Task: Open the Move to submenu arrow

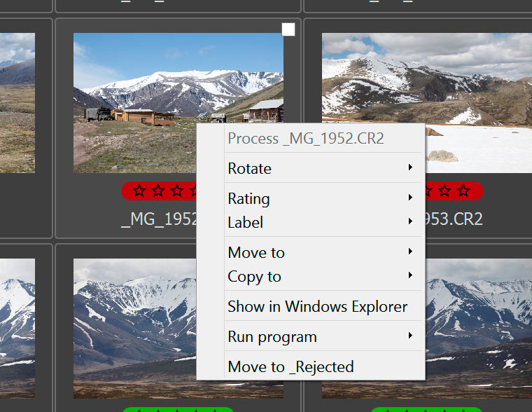Action: (x=410, y=252)
